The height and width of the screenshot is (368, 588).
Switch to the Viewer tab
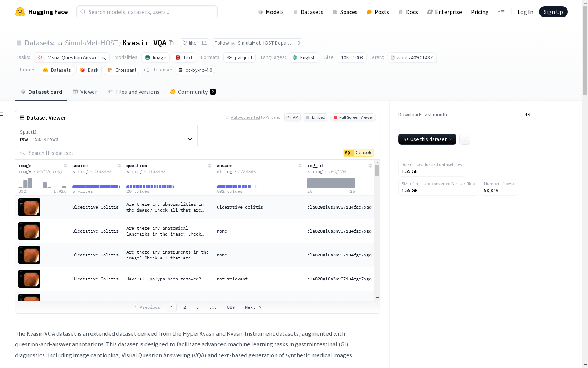[x=85, y=92]
